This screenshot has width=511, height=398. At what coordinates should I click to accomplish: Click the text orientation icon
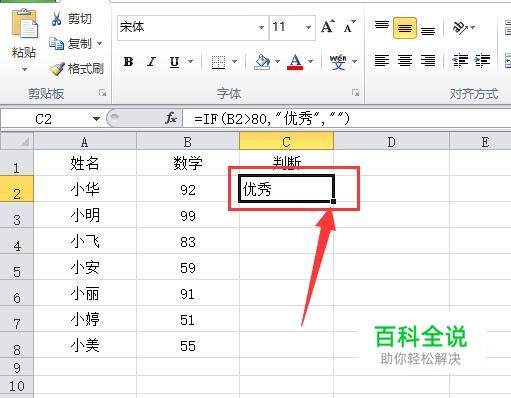point(460,27)
